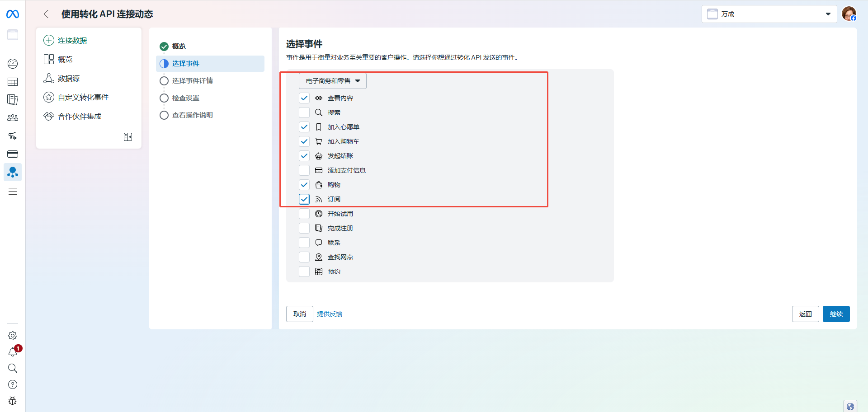The width and height of the screenshot is (868, 412).
Task: Click the 提供反馈 link
Action: click(330, 314)
